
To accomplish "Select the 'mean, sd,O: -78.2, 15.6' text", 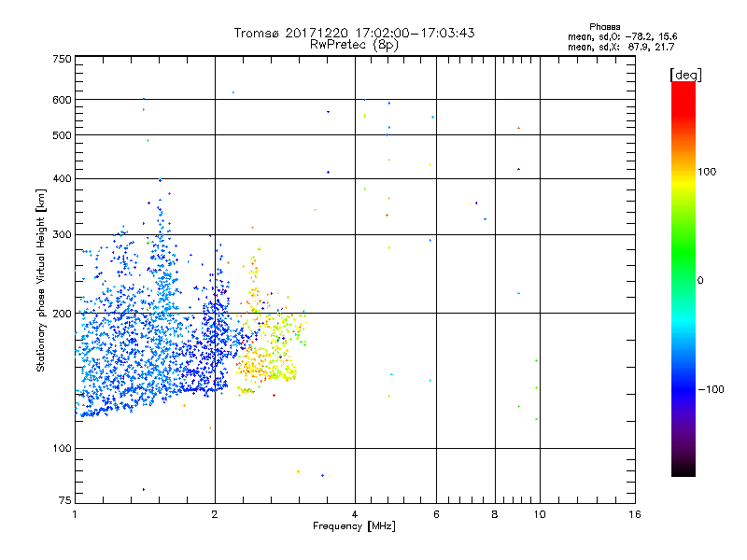I will pos(622,36).
